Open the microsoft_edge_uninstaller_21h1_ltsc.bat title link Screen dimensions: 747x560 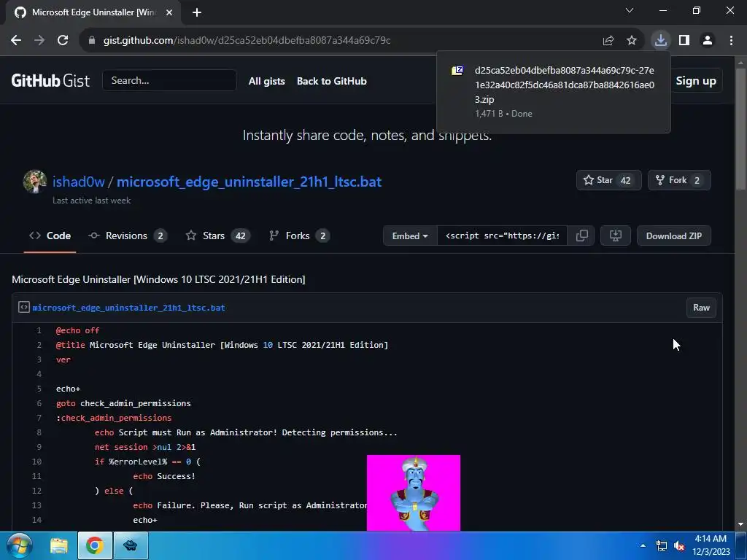249,182
